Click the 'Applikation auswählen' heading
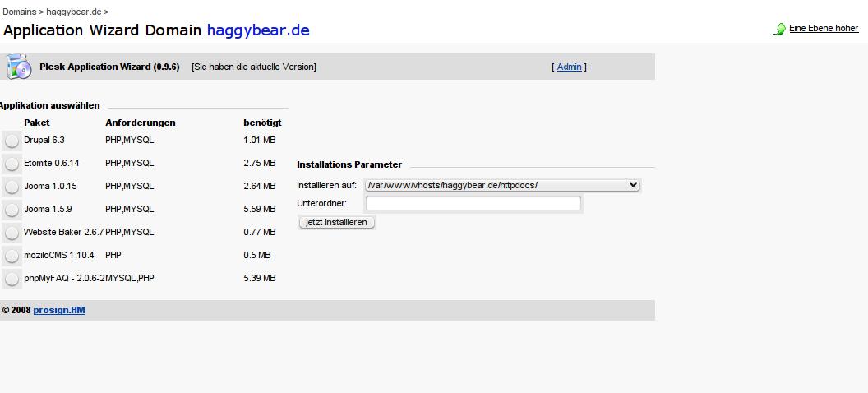This screenshot has height=393, width=868. point(50,105)
